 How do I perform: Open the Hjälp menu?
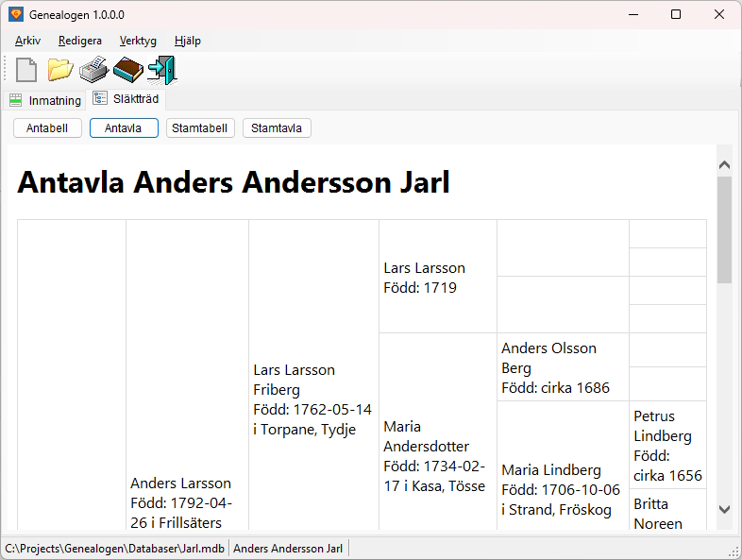pos(188,41)
